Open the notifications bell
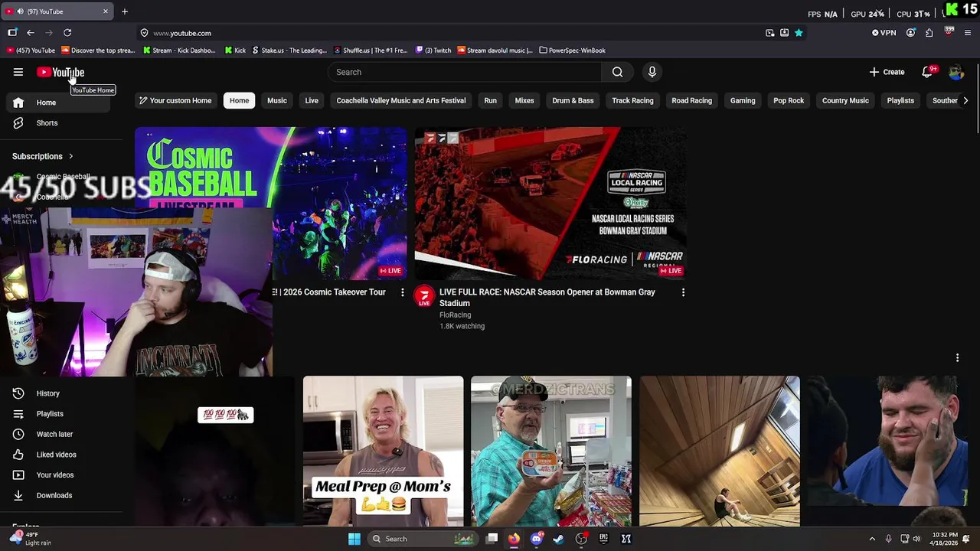980x551 pixels. click(x=927, y=72)
